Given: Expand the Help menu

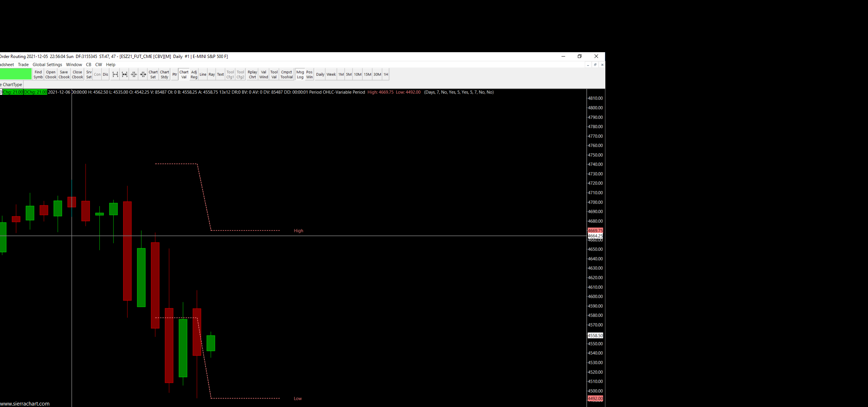Looking at the screenshot, I should tap(110, 65).
